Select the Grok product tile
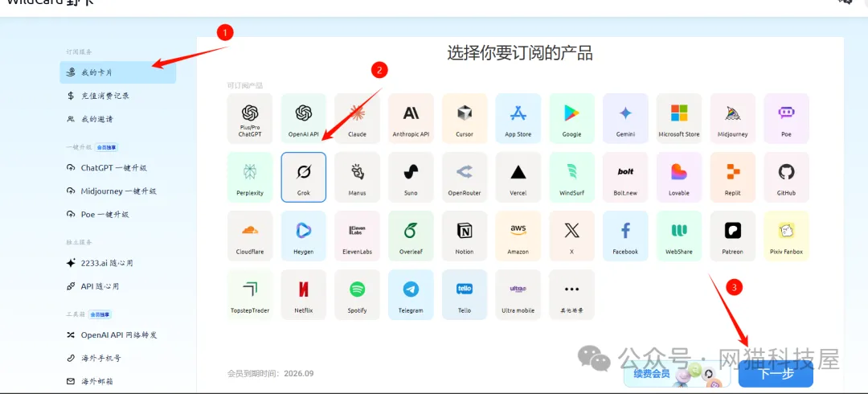 coord(303,178)
